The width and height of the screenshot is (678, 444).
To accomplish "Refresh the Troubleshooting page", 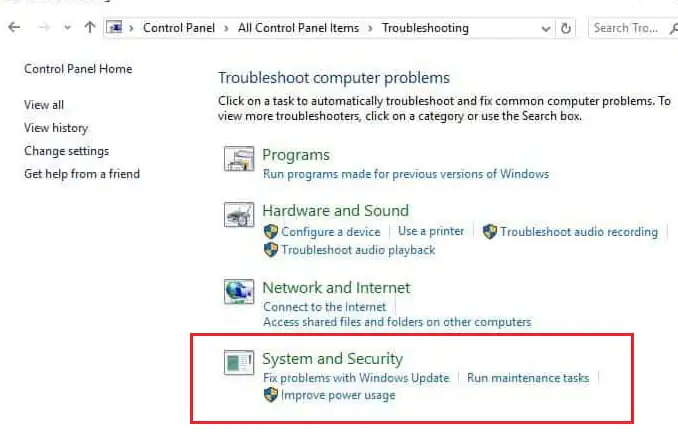I will point(567,28).
